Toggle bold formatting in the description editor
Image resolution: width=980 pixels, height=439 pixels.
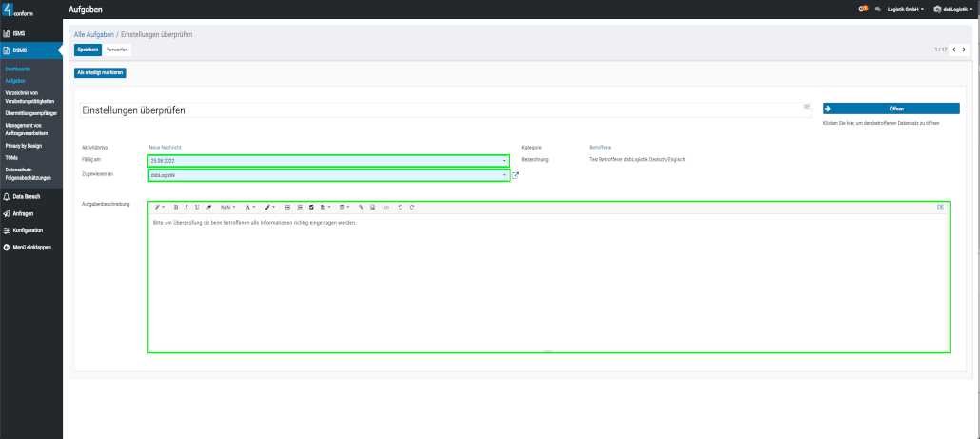point(175,207)
